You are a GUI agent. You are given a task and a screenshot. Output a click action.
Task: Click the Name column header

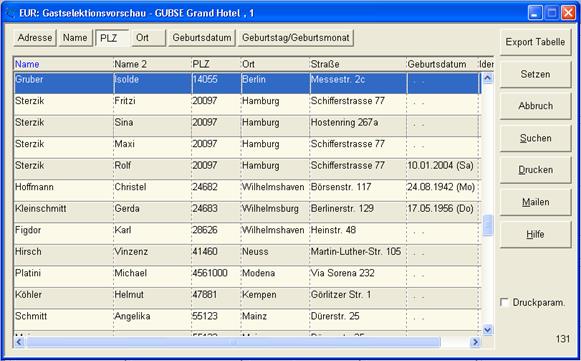[x=63, y=64]
